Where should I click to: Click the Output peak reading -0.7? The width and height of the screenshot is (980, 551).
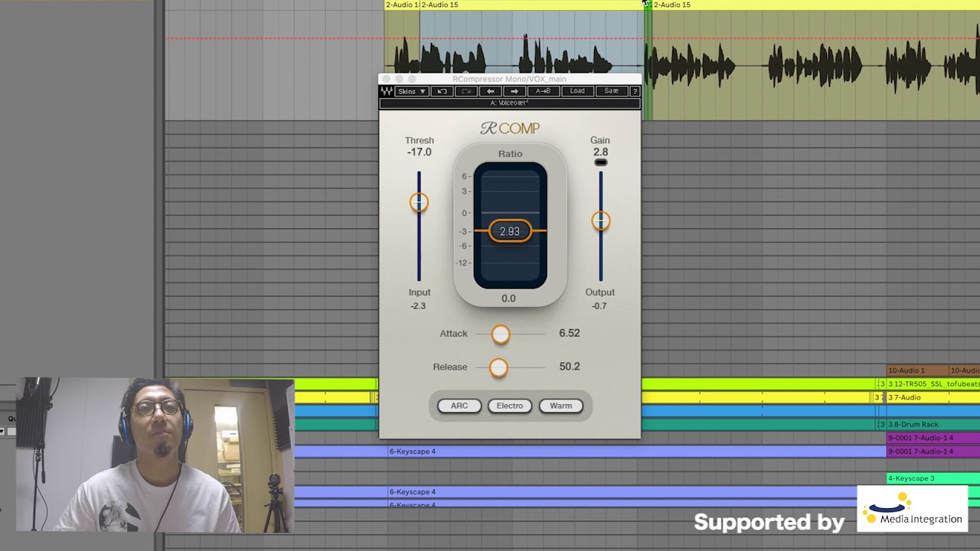(x=599, y=306)
